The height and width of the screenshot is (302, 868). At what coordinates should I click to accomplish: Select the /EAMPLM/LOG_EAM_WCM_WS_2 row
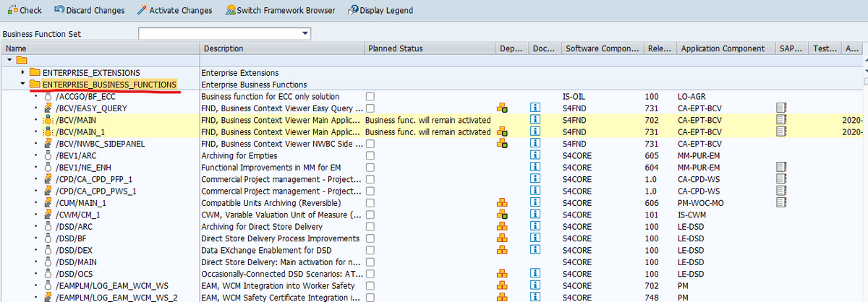[116, 298]
